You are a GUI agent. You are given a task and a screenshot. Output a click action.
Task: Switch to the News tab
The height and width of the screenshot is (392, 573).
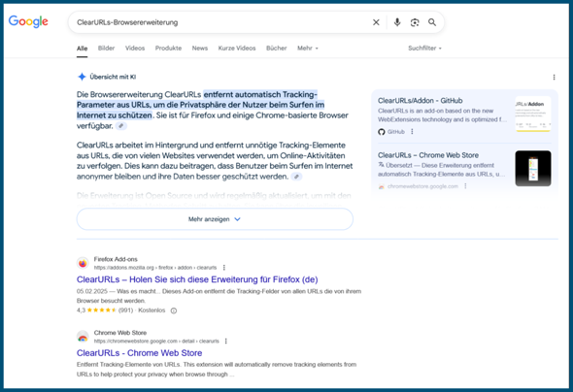[x=200, y=49]
